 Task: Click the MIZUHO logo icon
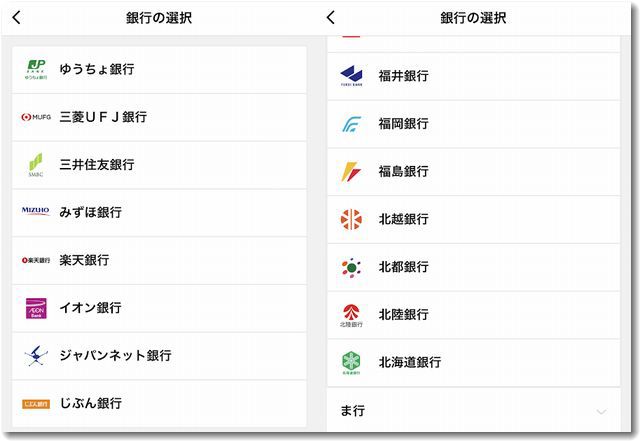[x=35, y=211]
